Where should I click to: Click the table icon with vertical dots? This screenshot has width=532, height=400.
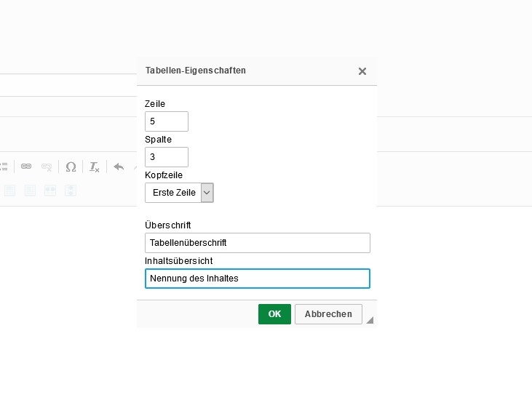71,191
